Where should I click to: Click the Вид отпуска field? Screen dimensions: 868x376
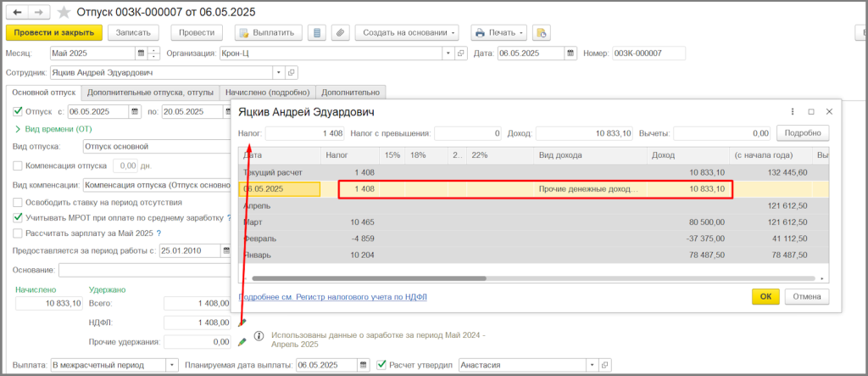[x=157, y=147]
